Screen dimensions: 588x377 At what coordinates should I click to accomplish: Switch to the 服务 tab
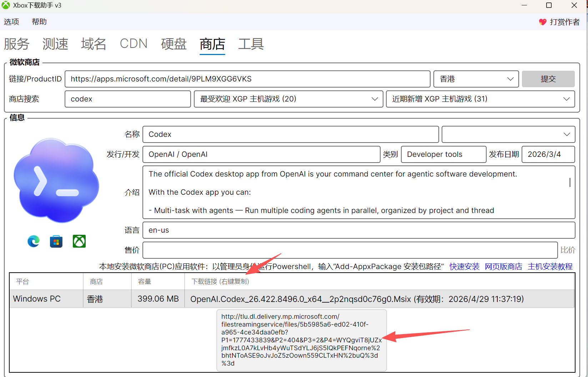coord(17,44)
